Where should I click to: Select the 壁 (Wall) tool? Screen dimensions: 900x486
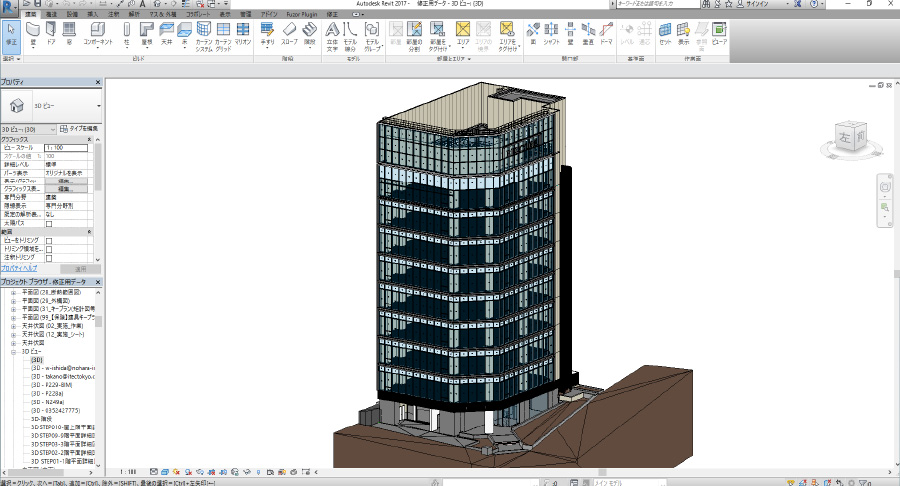[x=33, y=34]
